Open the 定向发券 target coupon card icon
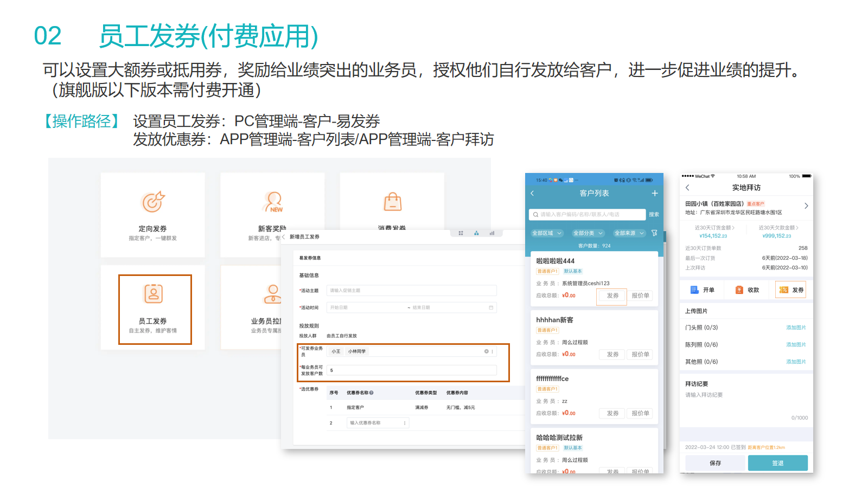 (154, 202)
